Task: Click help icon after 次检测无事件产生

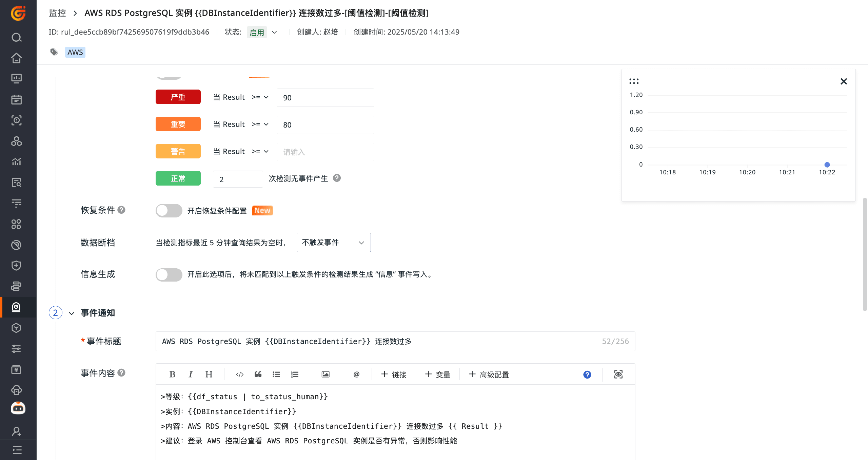Action: (337, 178)
